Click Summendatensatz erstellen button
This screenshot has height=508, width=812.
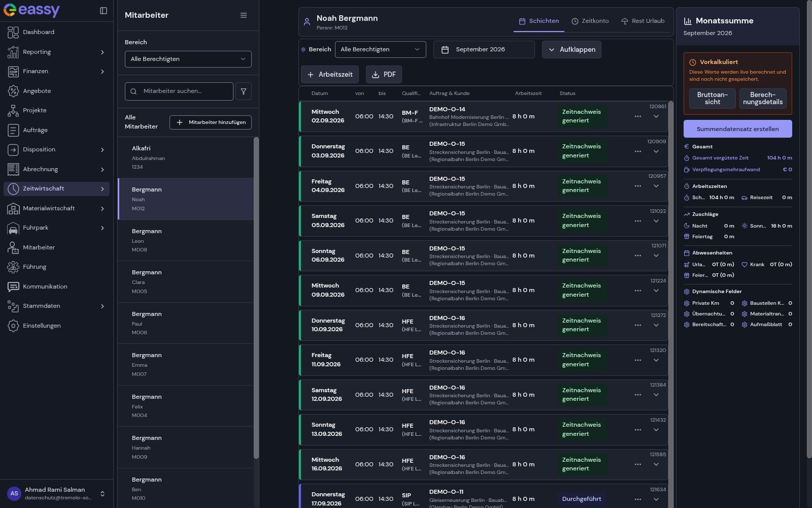[737, 129]
